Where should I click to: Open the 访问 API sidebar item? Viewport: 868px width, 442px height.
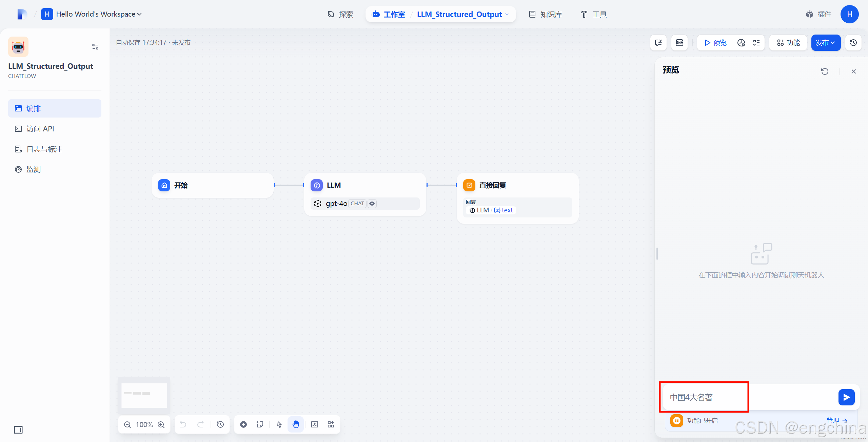pyautogui.click(x=40, y=129)
